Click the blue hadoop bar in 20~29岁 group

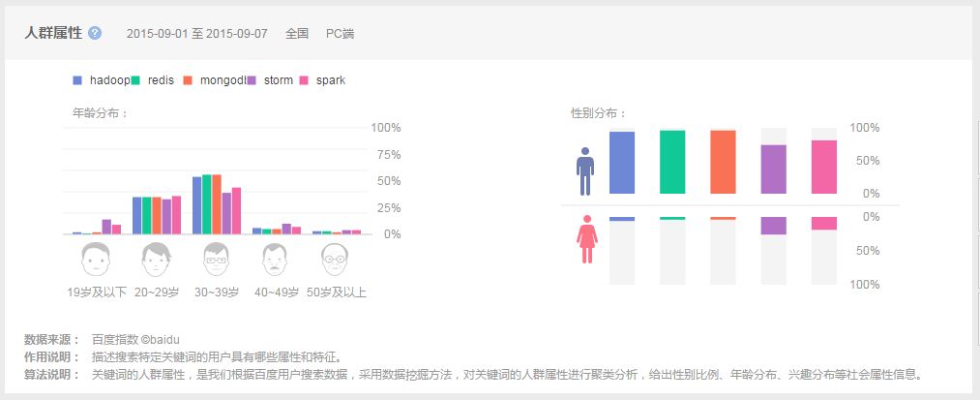click(136, 216)
